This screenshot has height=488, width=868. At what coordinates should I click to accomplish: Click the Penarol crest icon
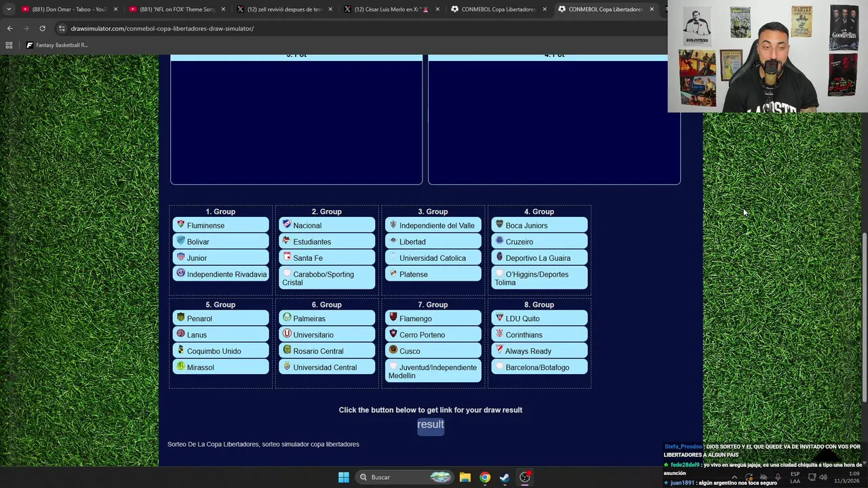(180, 317)
